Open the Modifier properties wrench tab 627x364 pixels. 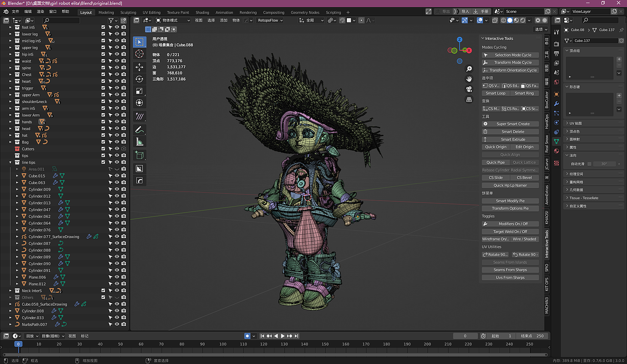pyautogui.click(x=556, y=104)
